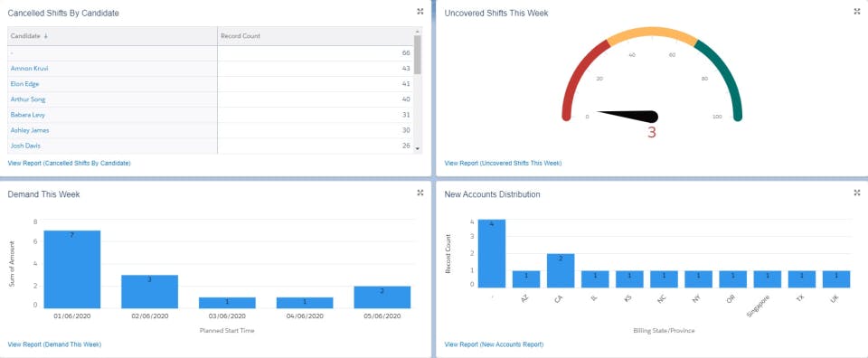Expand the Cancelled Shifts By Candidate widget
The width and height of the screenshot is (868, 358).
point(420,11)
